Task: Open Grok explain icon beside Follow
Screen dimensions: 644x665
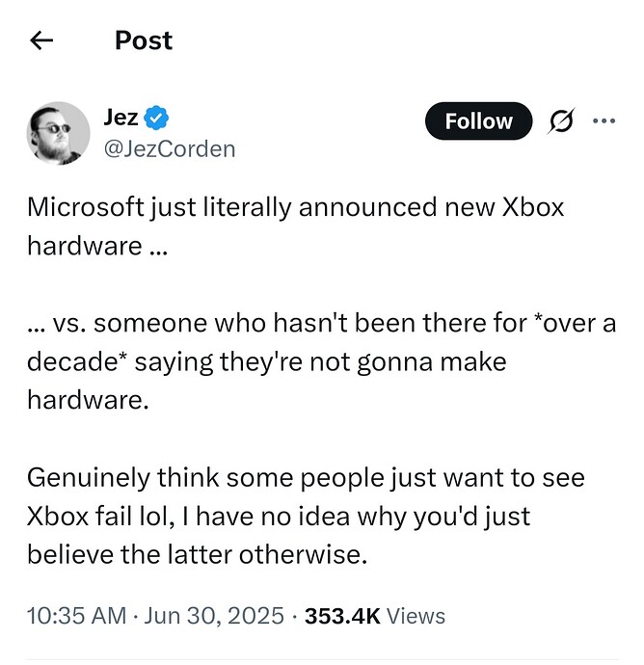Action: 561,120
